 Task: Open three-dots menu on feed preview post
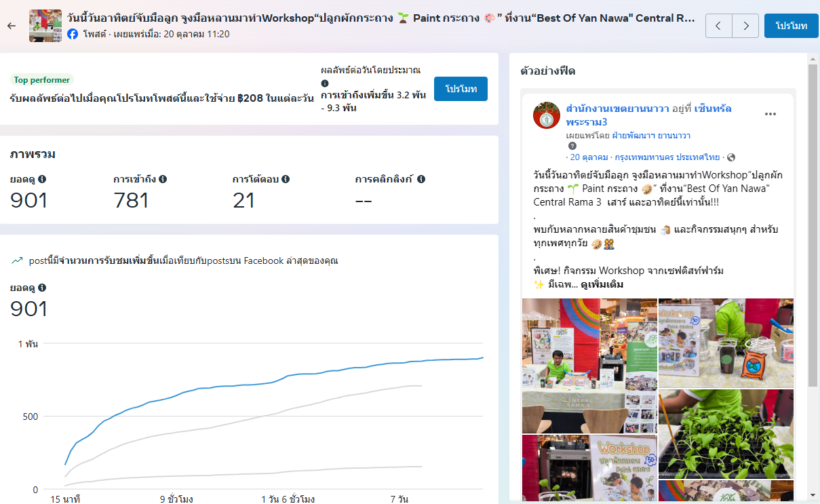point(770,114)
